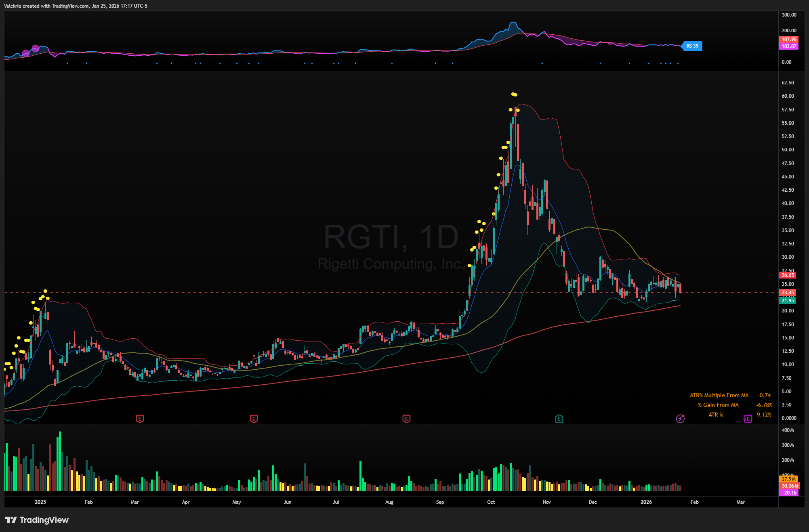This screenshot has width=809, height=532.
Task: Click the Oct label on time axis
Action: click(x=491, y=502)
